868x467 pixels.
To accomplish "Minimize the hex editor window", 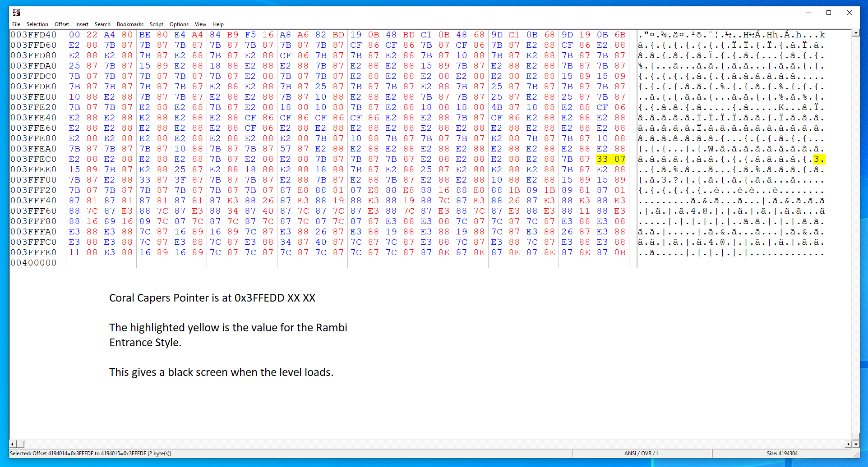I will click(808, 13).
